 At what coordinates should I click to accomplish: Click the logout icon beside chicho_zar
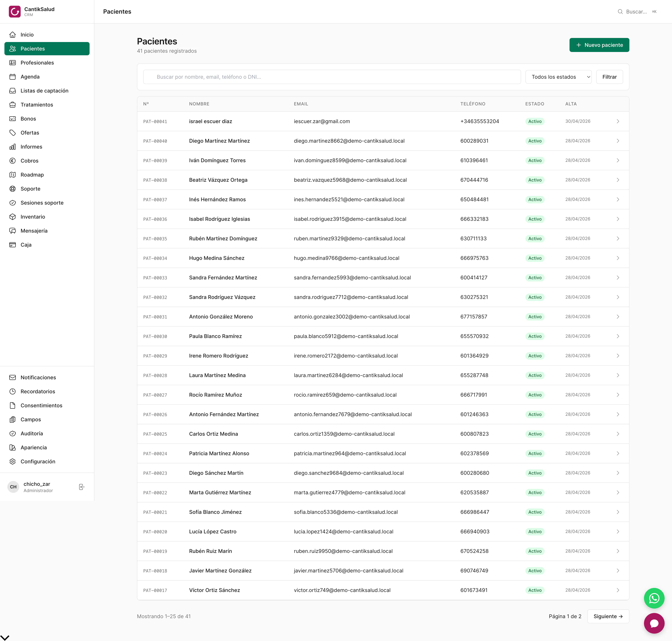[x=82, y=487]
